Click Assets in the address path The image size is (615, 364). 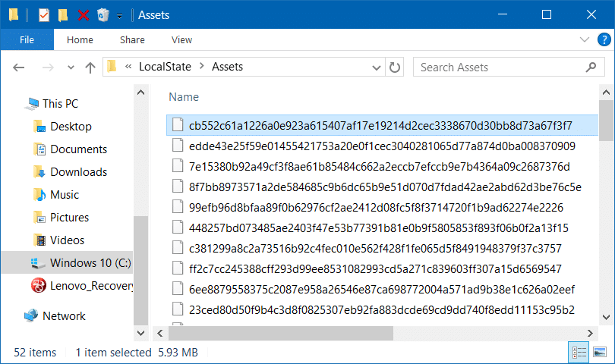228,67
